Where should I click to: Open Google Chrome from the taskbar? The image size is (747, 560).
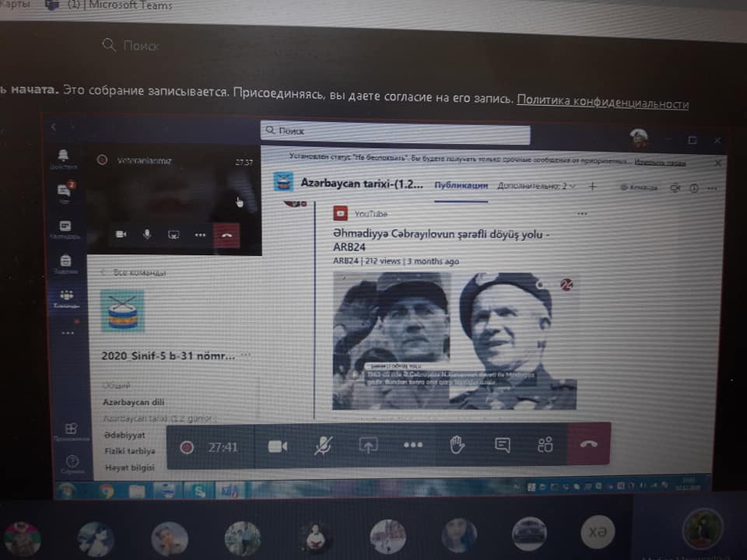(x=106, y=490)
